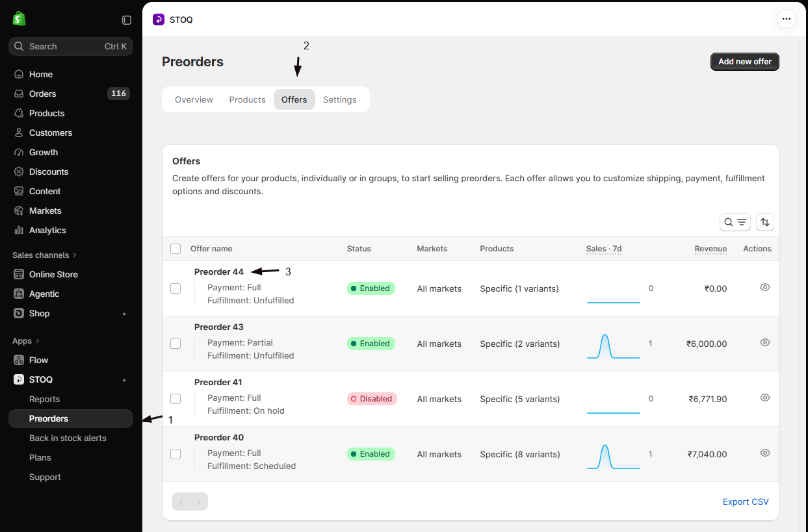
Task: Click the Customers person icon
Action: pos(19,133)
